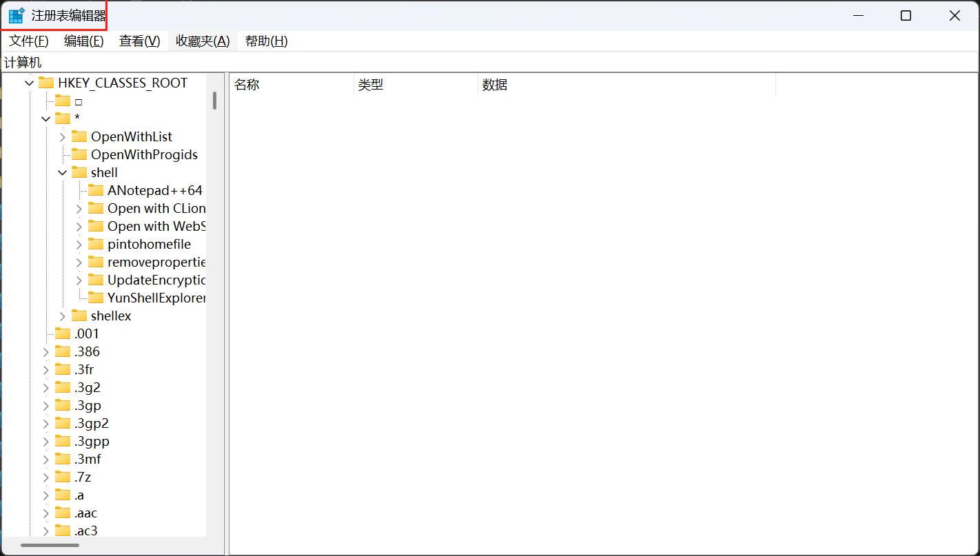Select the □ key in tree
This screenshot has width=980, height=556.
(x=78, y=101)
